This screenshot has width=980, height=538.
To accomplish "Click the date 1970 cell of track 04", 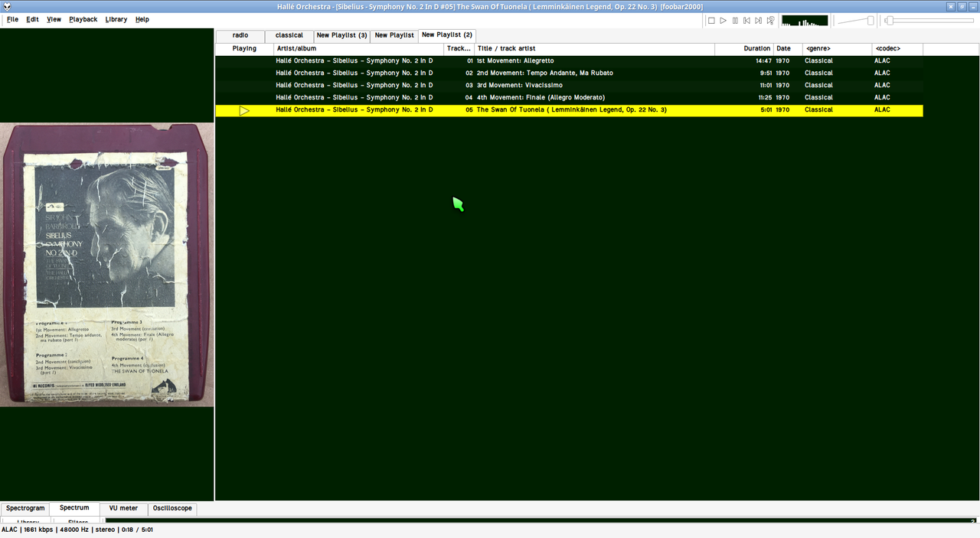I will [782, 98].
